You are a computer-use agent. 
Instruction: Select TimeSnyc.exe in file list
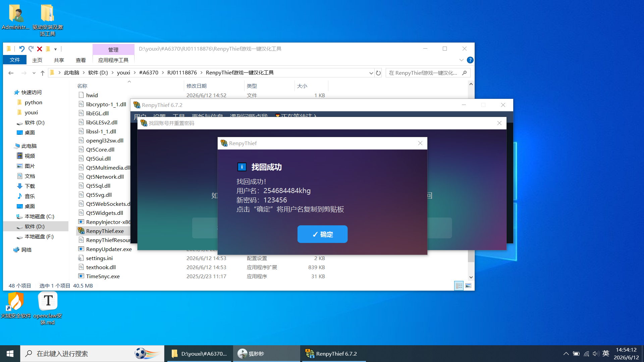point(103,276)
